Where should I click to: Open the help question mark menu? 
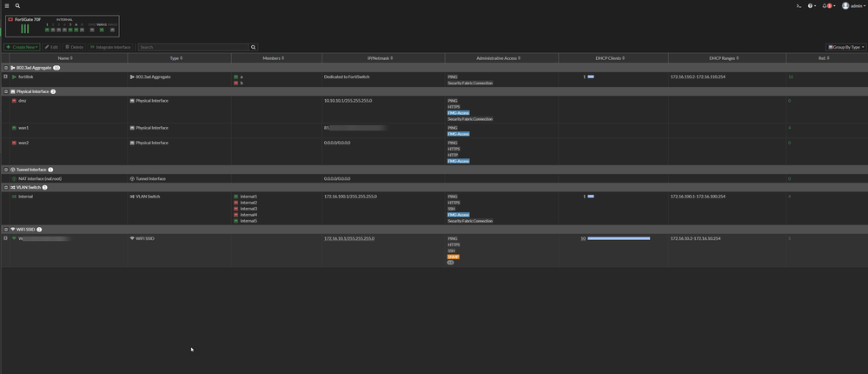[812, 5]
